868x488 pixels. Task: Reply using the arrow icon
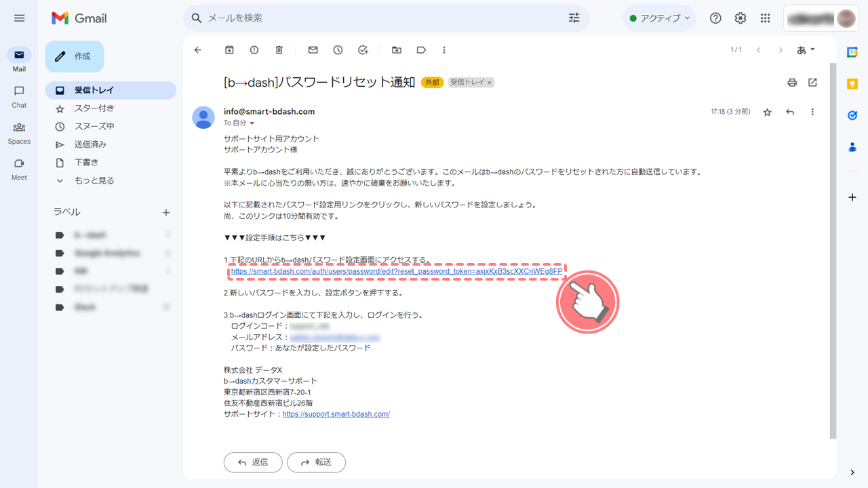point(790,112)
